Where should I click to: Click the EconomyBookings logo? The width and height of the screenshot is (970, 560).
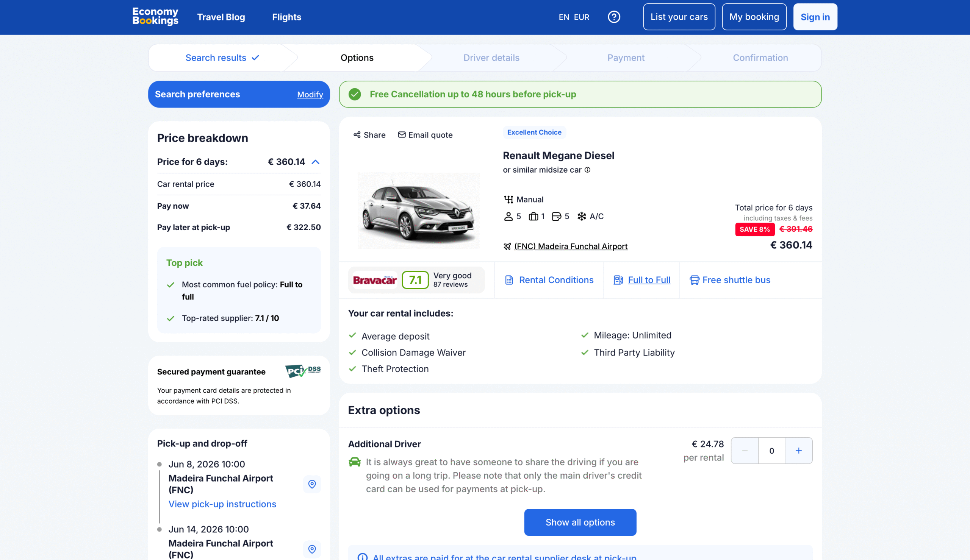[x=155, y=17]
